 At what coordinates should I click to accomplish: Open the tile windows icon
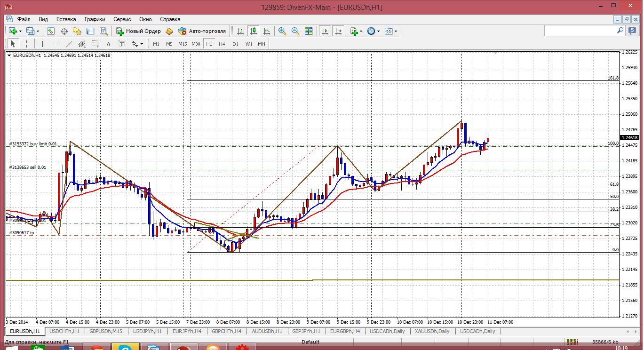[x=309, y=31]
